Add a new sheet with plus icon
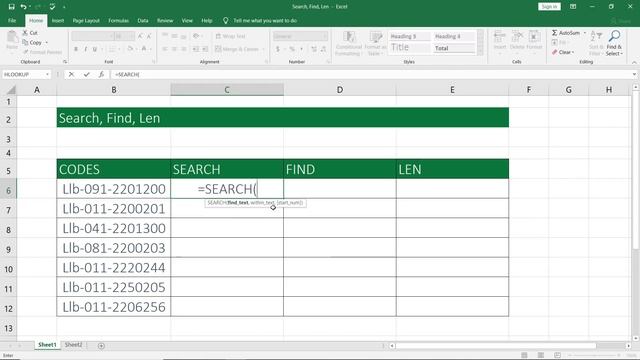 tap(101, 346)
